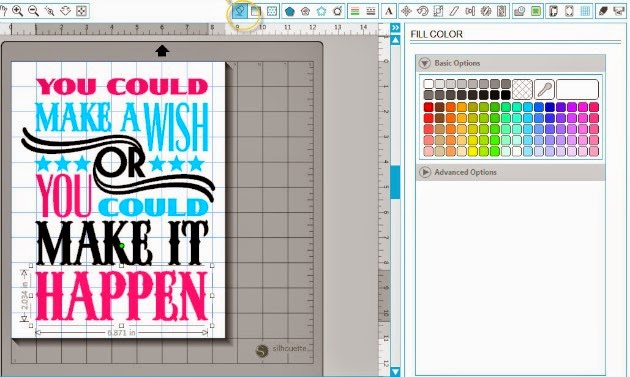This screenshot has width=630, height=377.
Task: Click the folder-with-clock toolbar icon
Action: (520, 11)
